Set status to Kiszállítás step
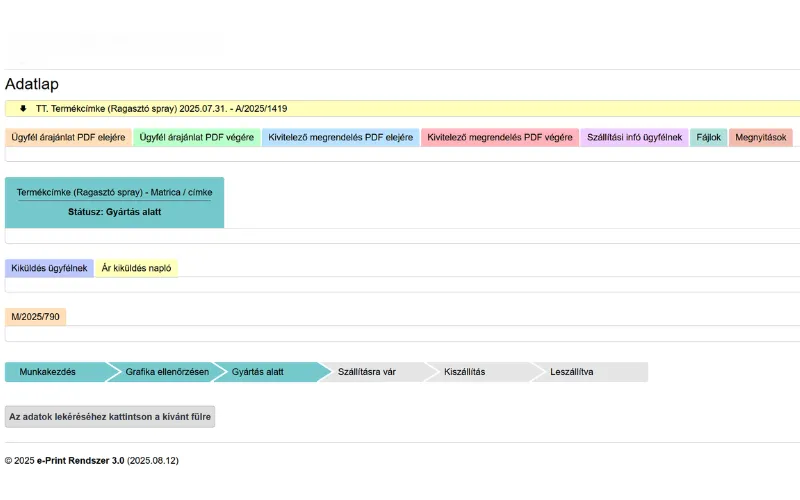Screen dimensions: 800x500 (x=483, y=372)
